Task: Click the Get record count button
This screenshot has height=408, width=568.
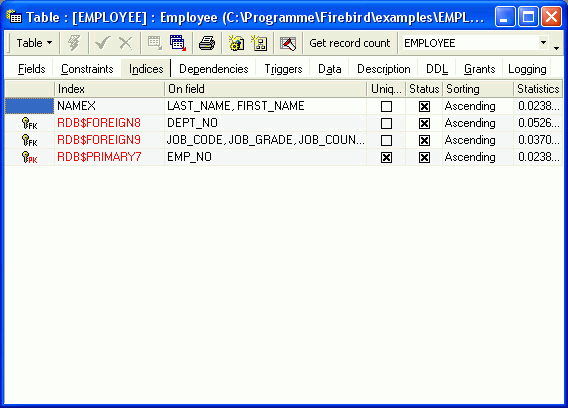Action: coord(350,43)
